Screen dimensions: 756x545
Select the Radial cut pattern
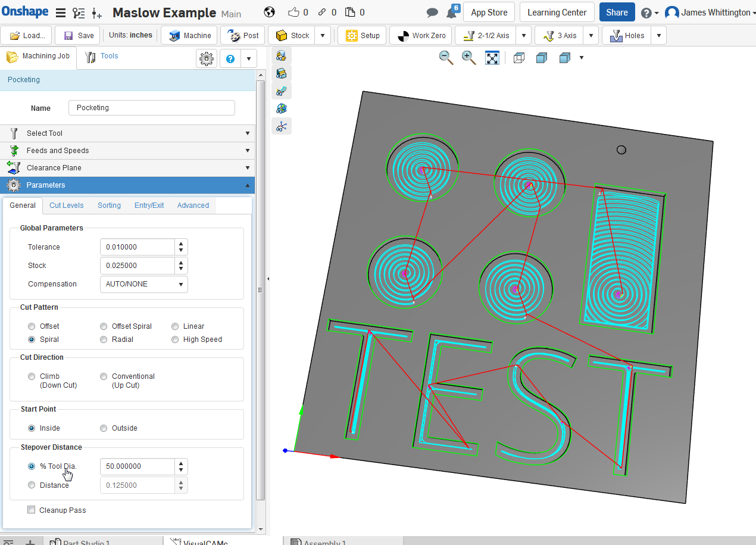click(x=104, y=340)
